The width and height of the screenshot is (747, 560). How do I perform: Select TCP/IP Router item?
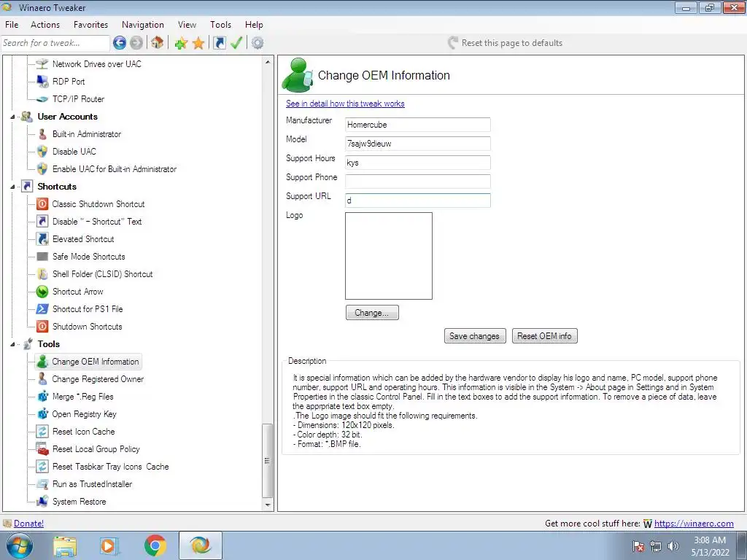[78, 99]
